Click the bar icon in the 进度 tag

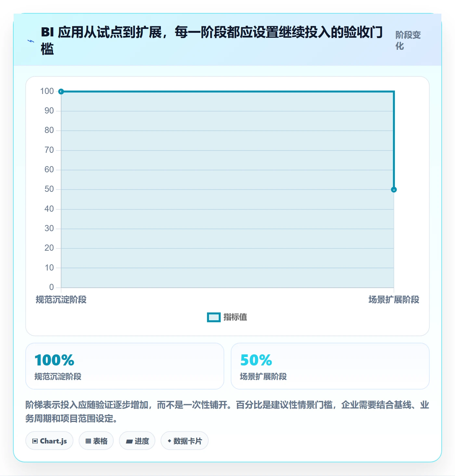[x=129, y=442]
